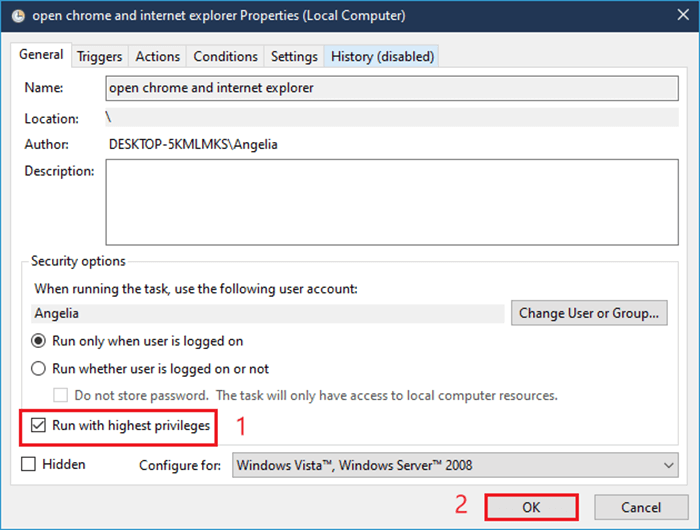Viewport: 700px width, 530px height.
Task: Close the Properties dialog window
Action: (683, 15)
